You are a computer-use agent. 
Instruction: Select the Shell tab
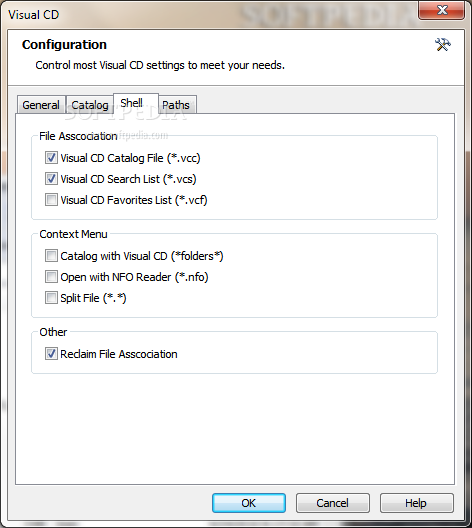(x=136, y=103)
